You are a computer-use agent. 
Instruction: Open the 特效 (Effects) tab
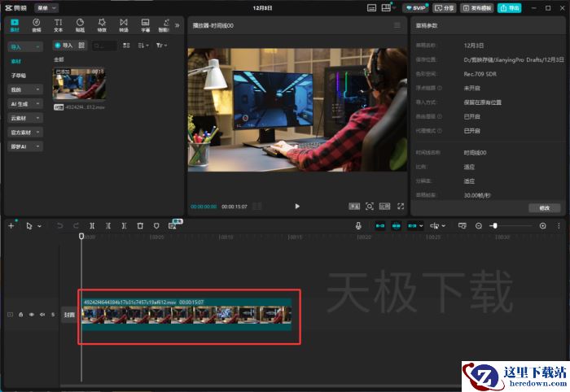102,25
